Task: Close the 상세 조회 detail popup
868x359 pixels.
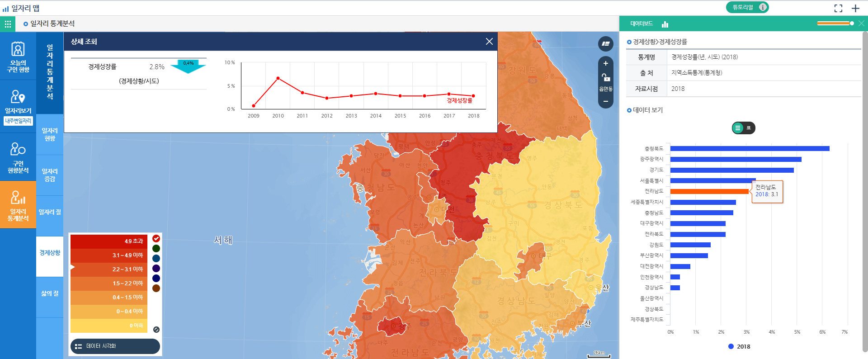Action: coord(489,42)
